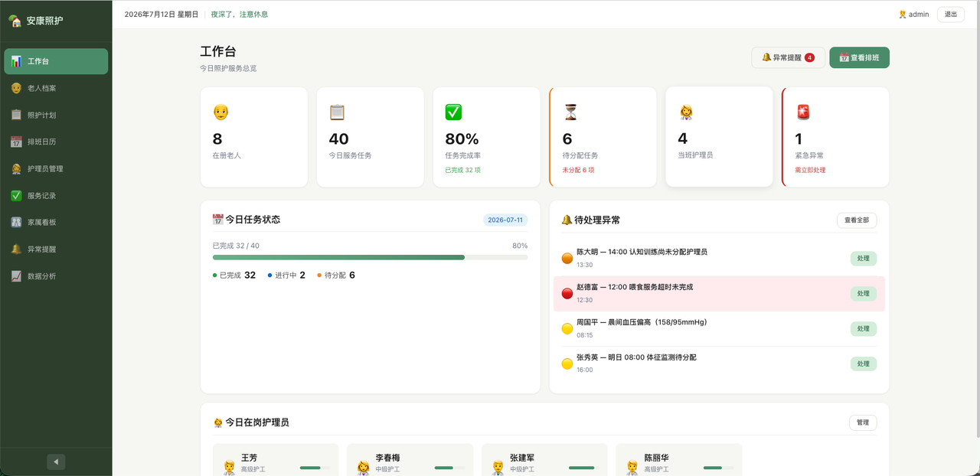
Task: Click the 夜深了，注意休息 greeting text
Action: [x=239, y=14]
